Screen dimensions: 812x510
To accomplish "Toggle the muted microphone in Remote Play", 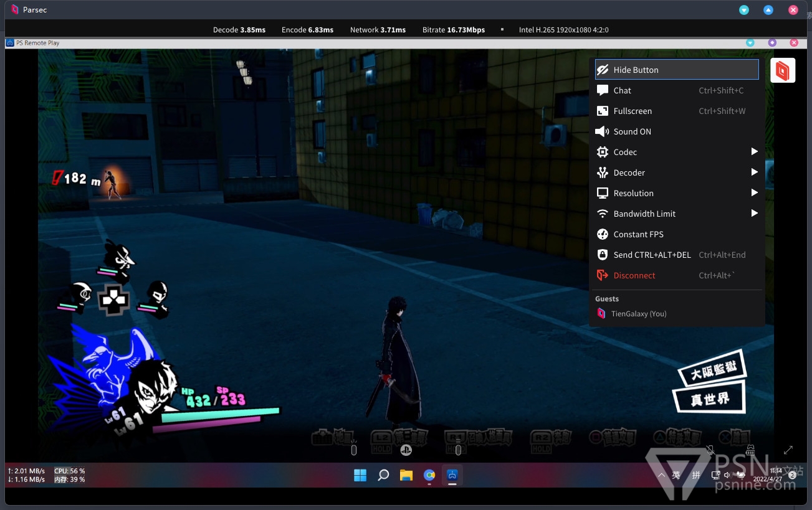I will 710,450.
